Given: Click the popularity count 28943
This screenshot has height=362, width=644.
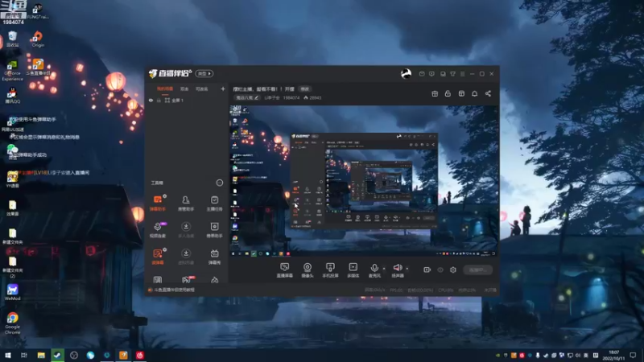Looking at the screenshot, I should (316, 97).
